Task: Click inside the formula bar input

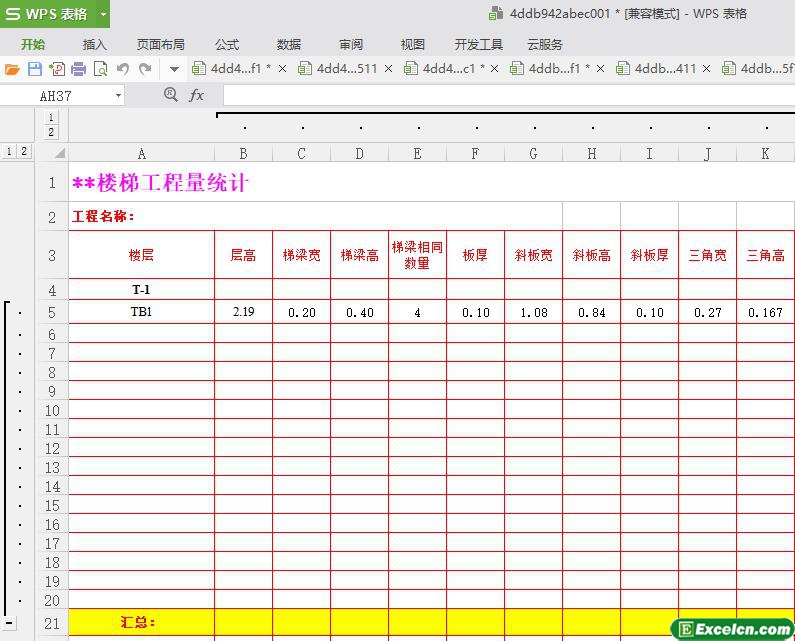Action: (x=500, y=95)
